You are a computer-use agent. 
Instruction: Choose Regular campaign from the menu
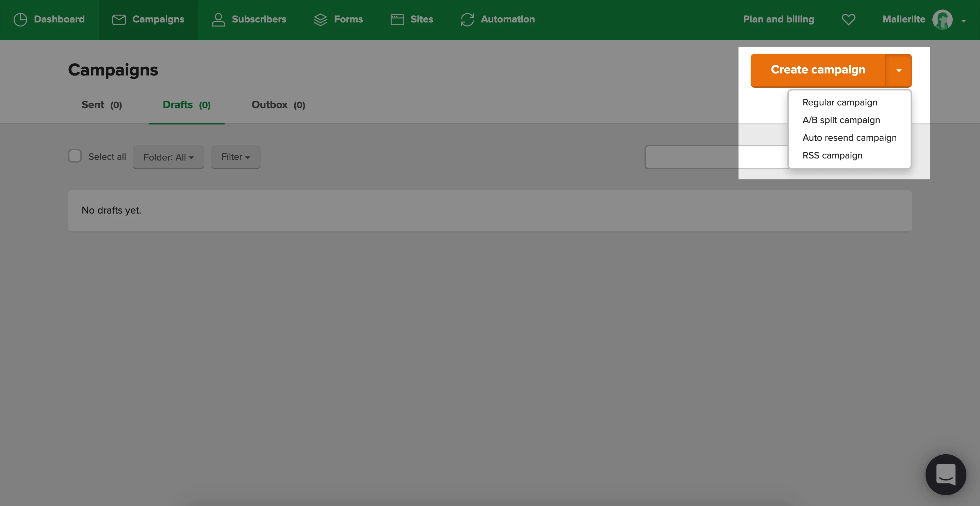(839, 102)
